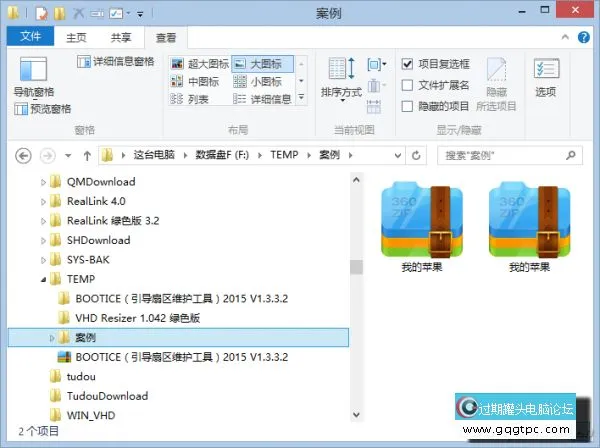Image resolution: width=600 pixels, height=448 pixels.
Task: Select the WIN_VHD folder
Action: (x=83, y=415)
